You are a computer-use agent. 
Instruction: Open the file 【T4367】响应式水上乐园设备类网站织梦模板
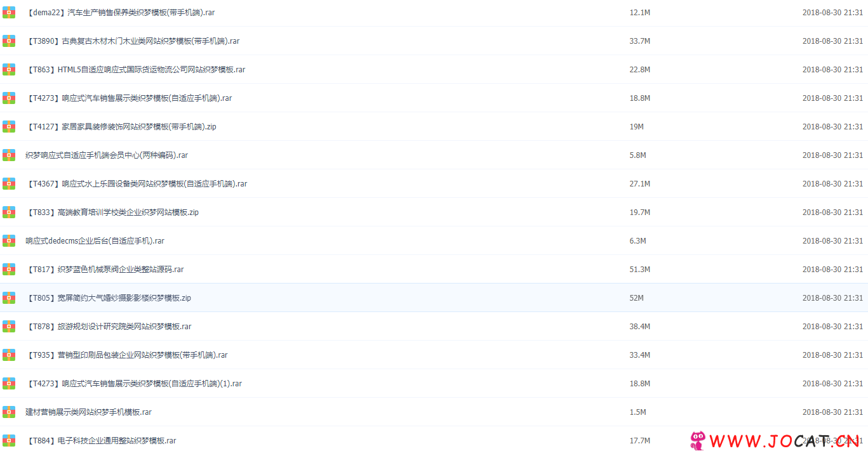[137, 184]
